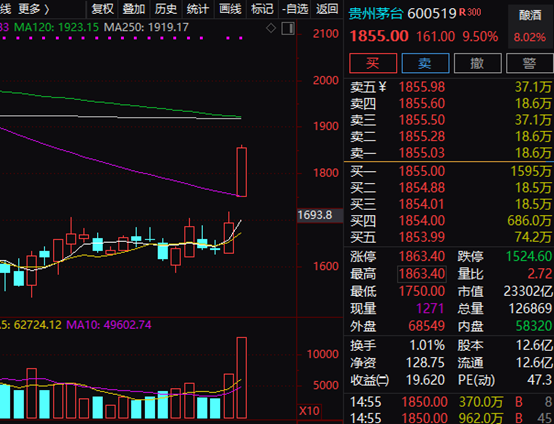
Task: Open the 历史 history view
Action: (166, 9)
